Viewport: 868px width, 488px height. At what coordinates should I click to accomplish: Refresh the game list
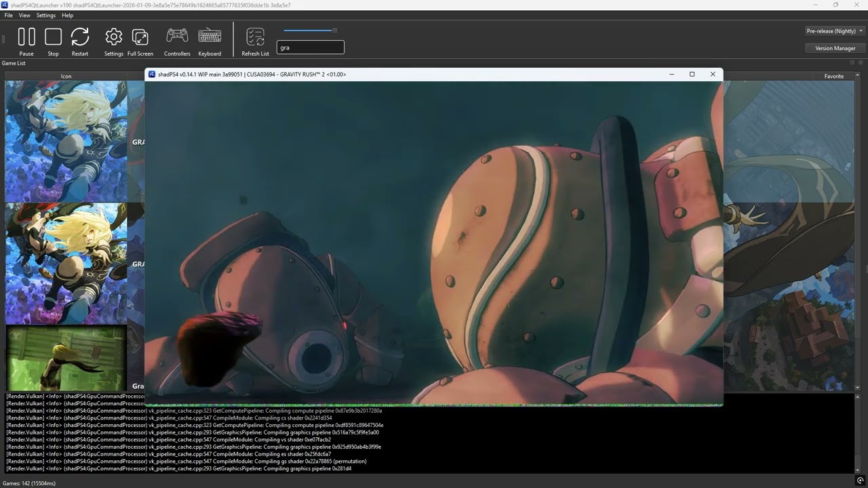(x=255, y=41)
